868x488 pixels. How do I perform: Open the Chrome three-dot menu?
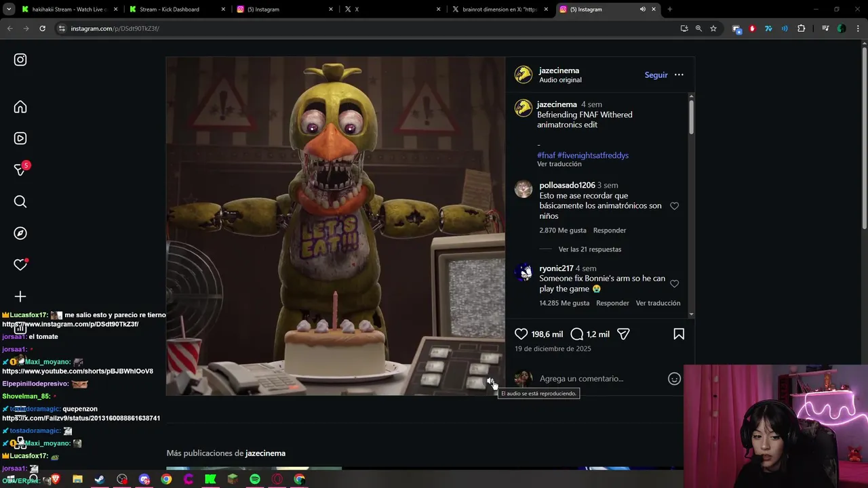[x=859, y=28]
